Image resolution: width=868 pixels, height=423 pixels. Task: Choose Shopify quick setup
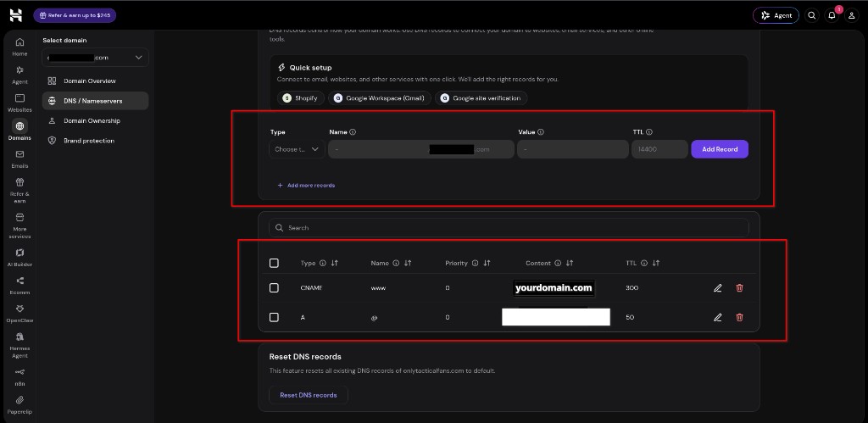[x=301, y=98]
